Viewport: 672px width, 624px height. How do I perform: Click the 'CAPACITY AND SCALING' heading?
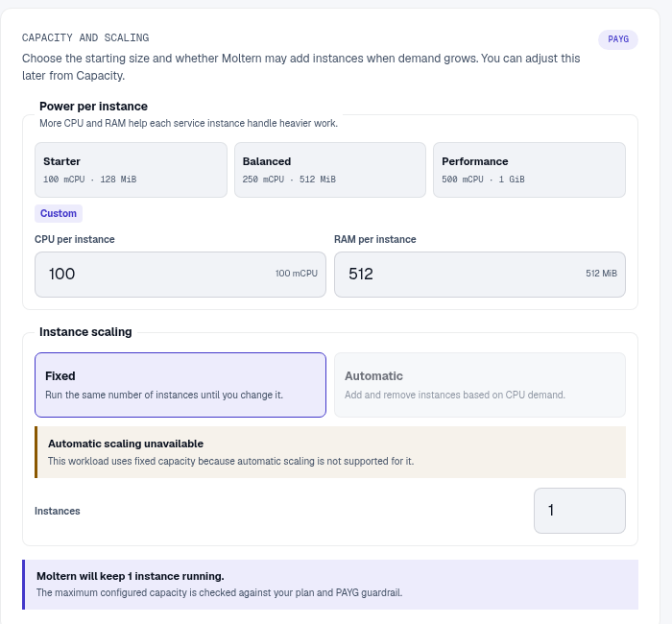click(85, 37)
